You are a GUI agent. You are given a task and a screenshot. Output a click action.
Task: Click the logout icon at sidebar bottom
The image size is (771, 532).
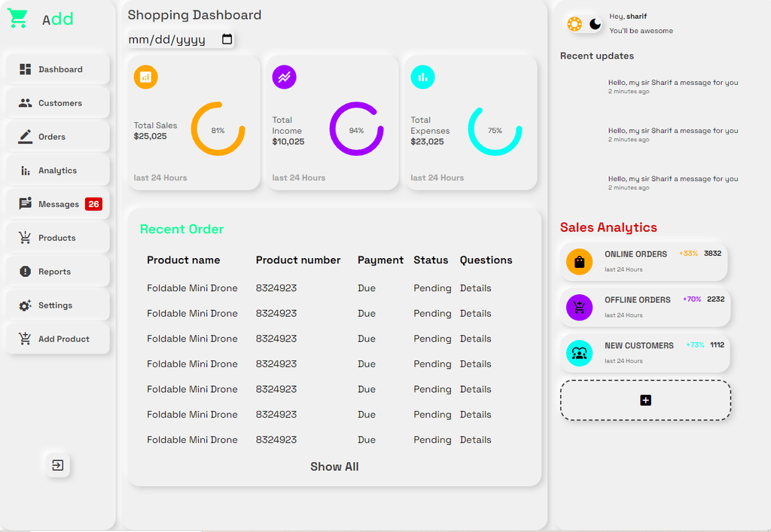pyautogui.click(x=57, y=465)
